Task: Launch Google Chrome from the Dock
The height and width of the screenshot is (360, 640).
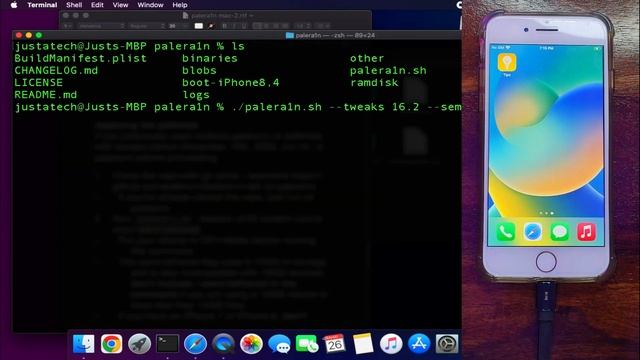Action: tap(111, 344)
